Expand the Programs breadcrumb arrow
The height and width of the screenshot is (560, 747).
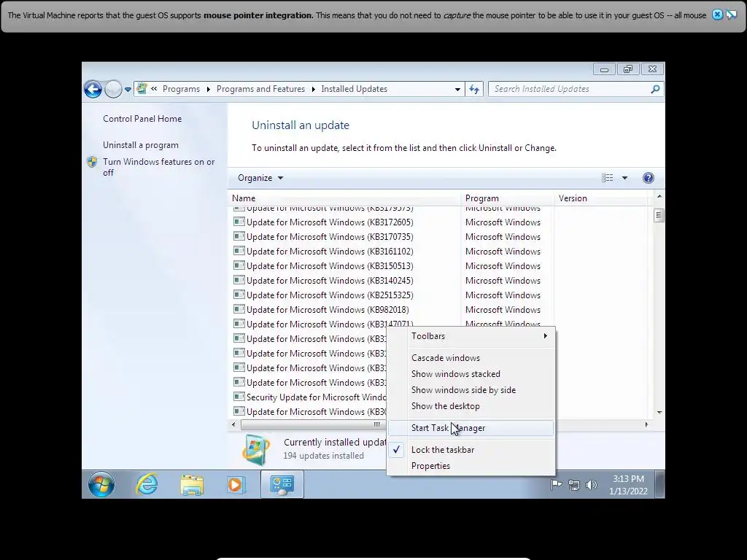click(208, 89)
